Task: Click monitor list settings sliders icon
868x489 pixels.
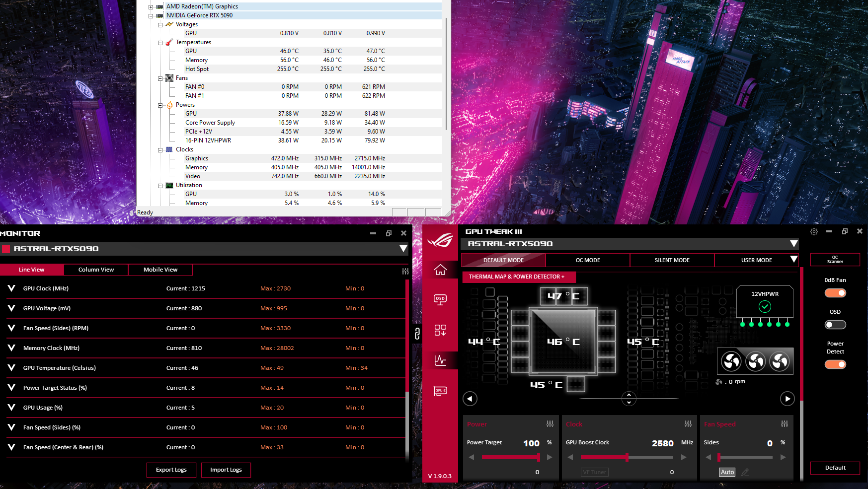Action: [405, 271]
